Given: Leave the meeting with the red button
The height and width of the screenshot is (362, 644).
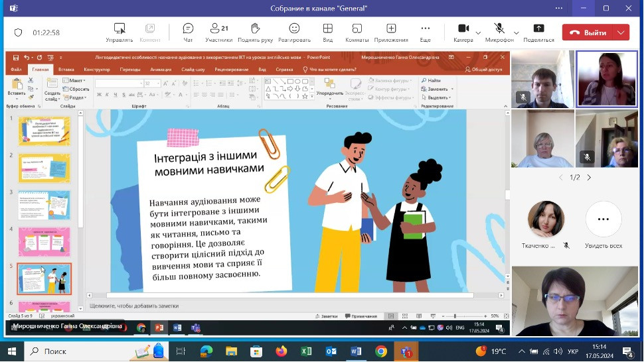Looking at the screenshot, I should point(588,32).
